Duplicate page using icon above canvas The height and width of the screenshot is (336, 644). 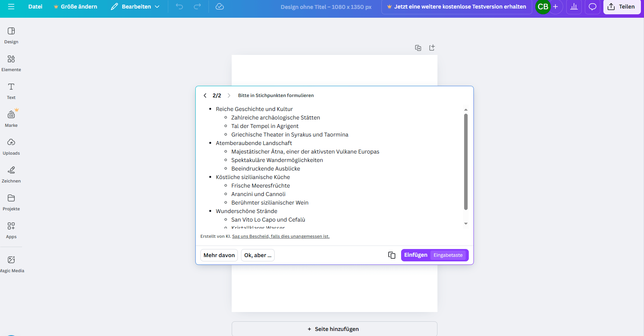coord(418,48)
